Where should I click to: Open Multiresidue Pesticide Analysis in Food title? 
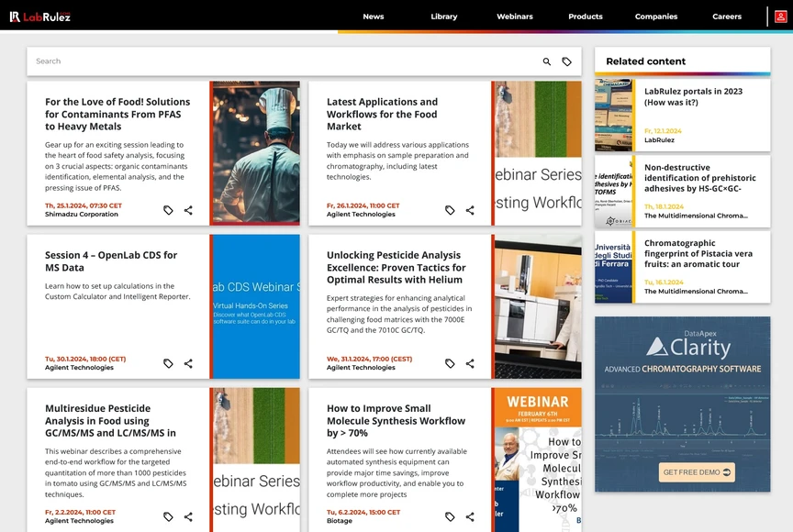pyautogui.click(x=110, y=420)
